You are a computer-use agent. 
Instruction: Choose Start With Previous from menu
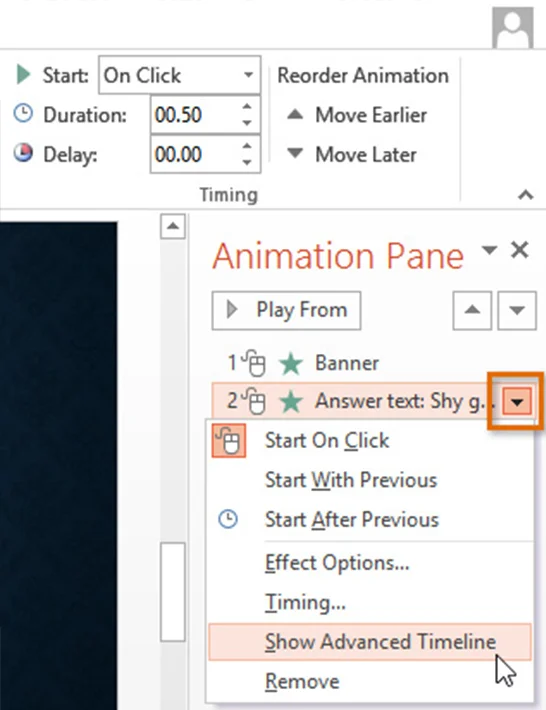(x=369, y=480)
